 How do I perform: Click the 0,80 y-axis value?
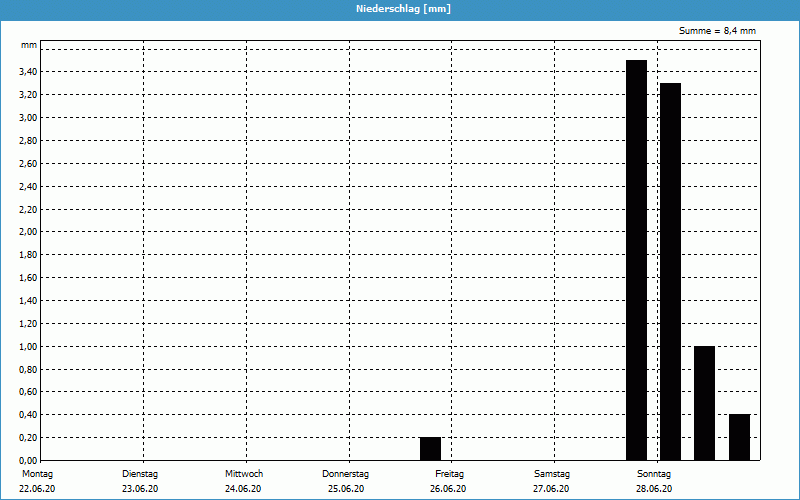28,369
